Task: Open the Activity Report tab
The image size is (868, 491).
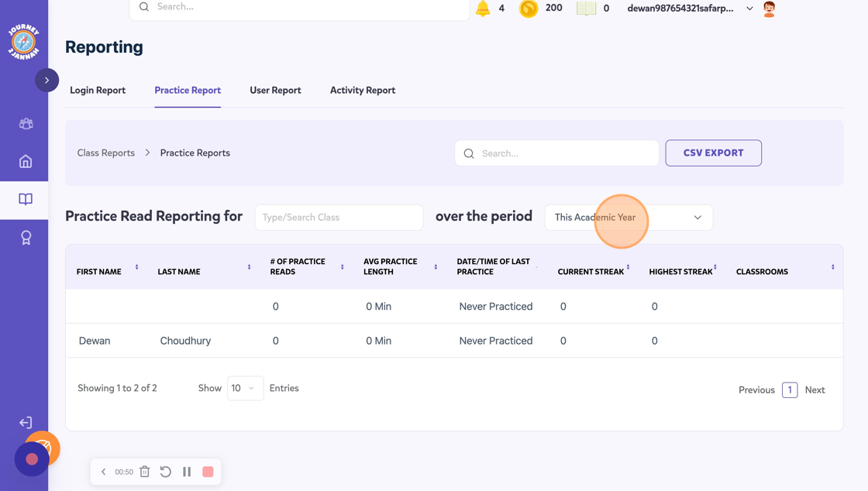Action: click(x=363, y=90)
